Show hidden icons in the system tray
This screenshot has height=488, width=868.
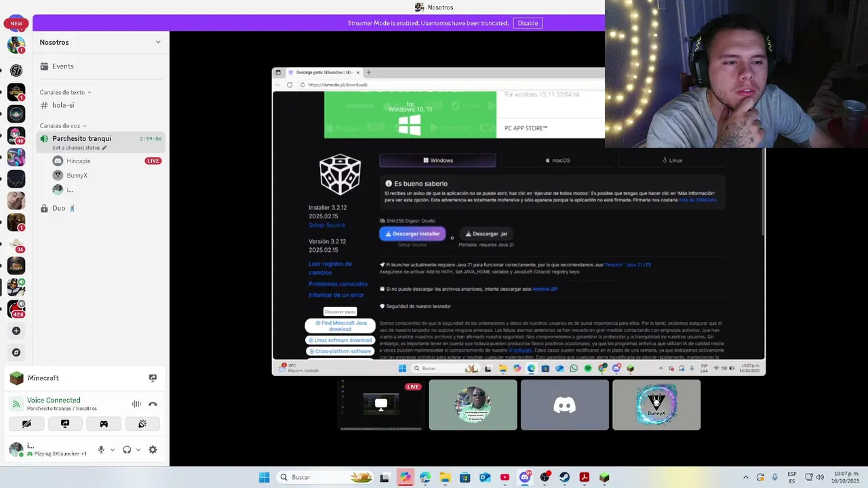[746, 477]
